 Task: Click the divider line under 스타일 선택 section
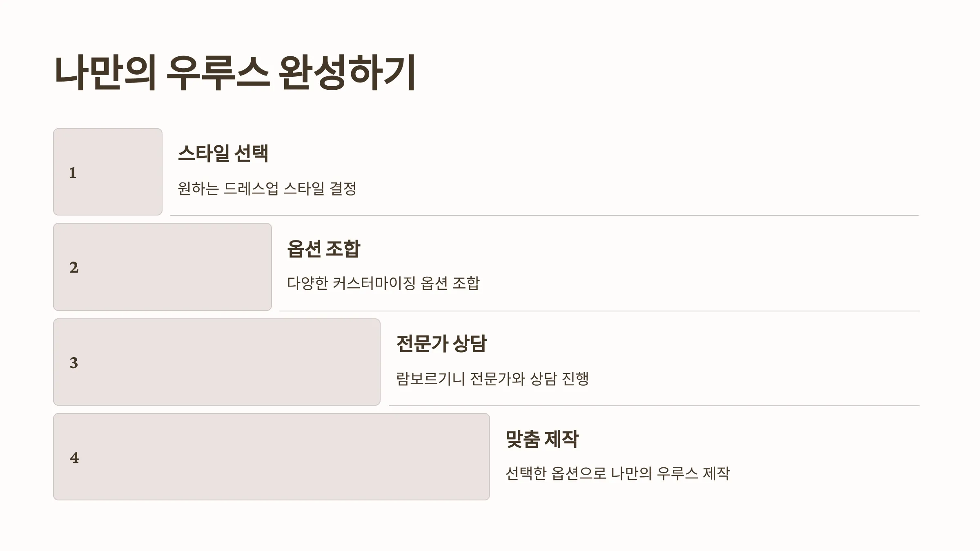[544, 215]
